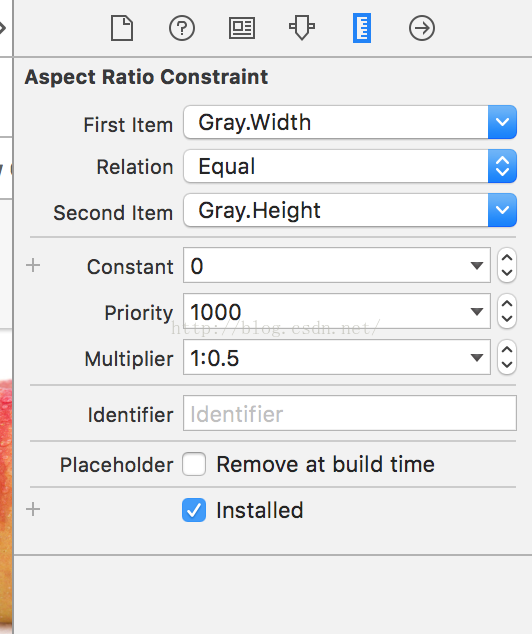This screenshot has width=532, height=634.
Task: Add a Constant size-class variation with plus icon
Action: click(33, 266)
